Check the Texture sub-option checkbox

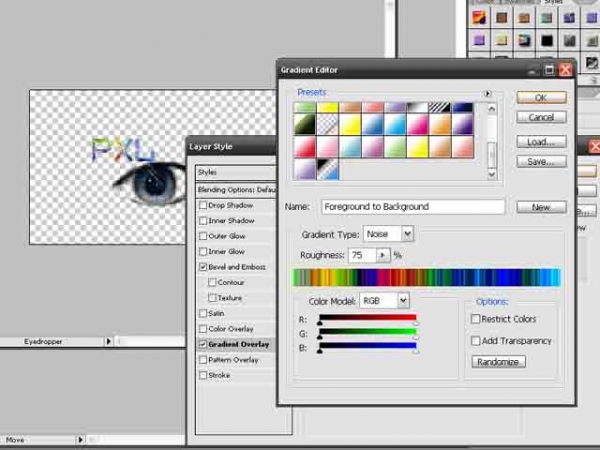(212, 298)
